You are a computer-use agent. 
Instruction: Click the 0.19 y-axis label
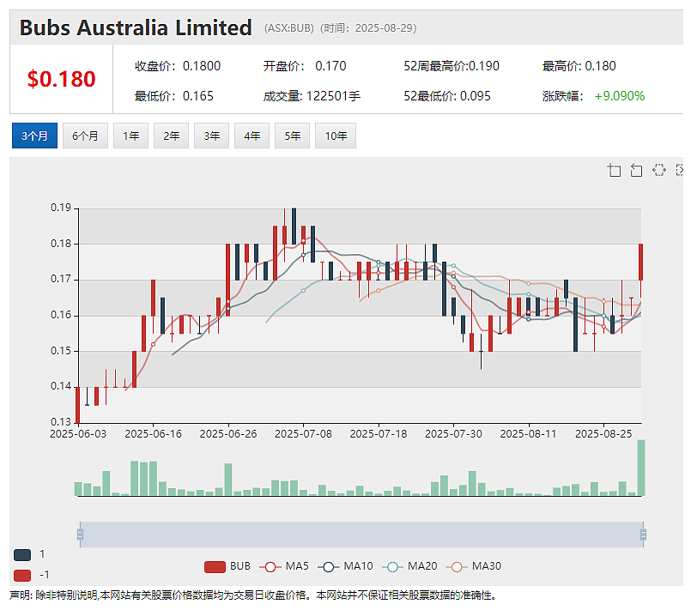[x=61, y=208]
